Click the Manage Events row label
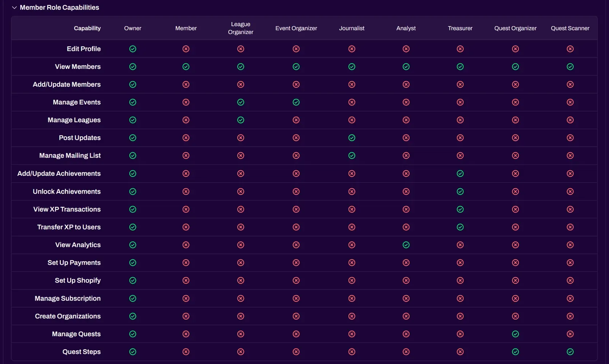The height and width of the screenshot is (364, 609). click(77, 102)
